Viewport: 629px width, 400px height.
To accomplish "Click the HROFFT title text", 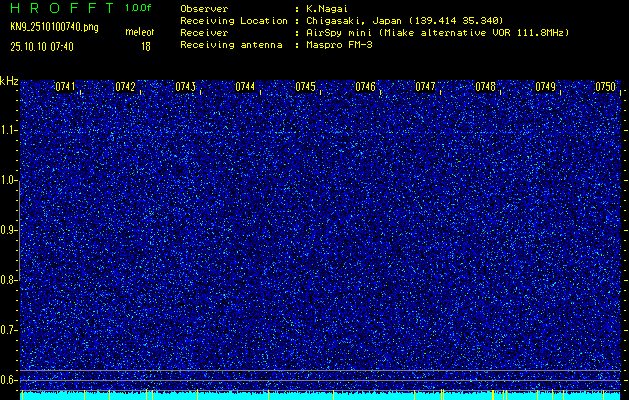I will [x=59, y=8].
